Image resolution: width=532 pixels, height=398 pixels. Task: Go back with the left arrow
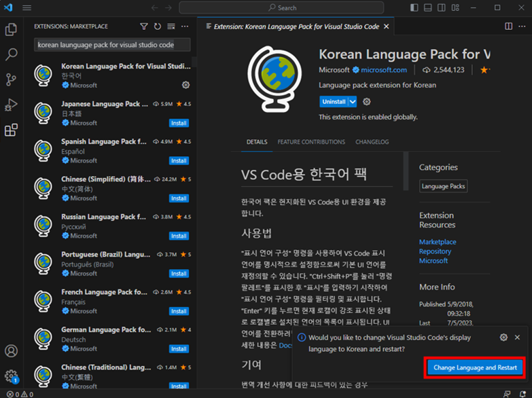point(155,7)
